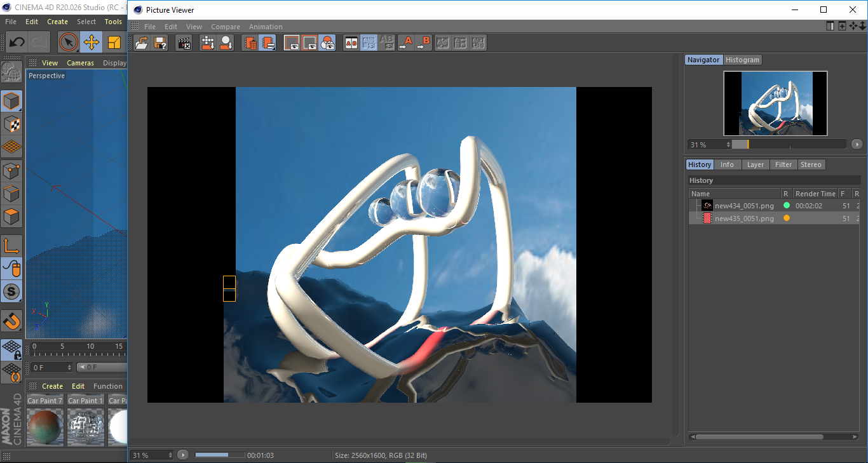Click the round play button in status bar
This screenshot has height=463, width=868.
(183, 455)
